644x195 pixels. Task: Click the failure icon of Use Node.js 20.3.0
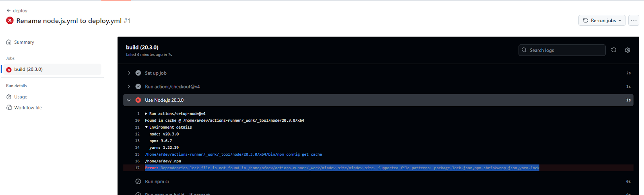coord(138,101)
